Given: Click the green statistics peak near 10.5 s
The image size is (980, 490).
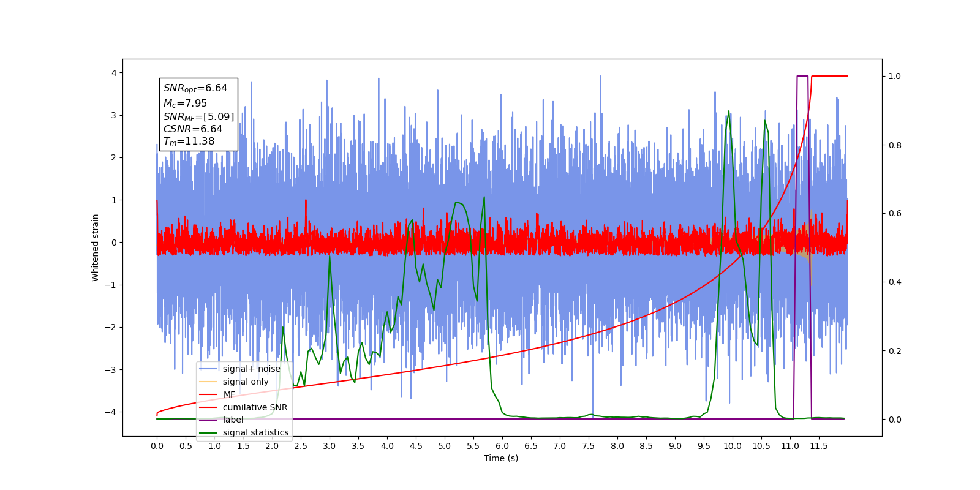Looking at the screenshot, I should (765, 121).
